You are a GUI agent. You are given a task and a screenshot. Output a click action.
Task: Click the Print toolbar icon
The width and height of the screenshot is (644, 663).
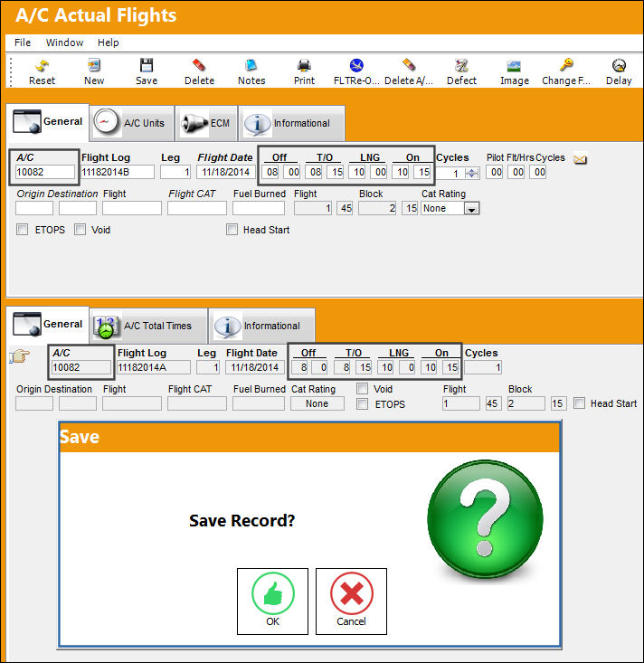(x=304, y=65)
